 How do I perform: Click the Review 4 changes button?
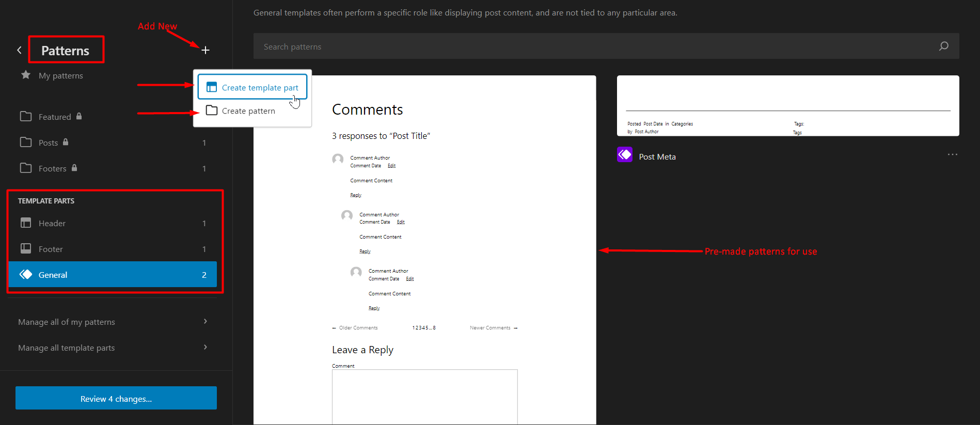116,398
